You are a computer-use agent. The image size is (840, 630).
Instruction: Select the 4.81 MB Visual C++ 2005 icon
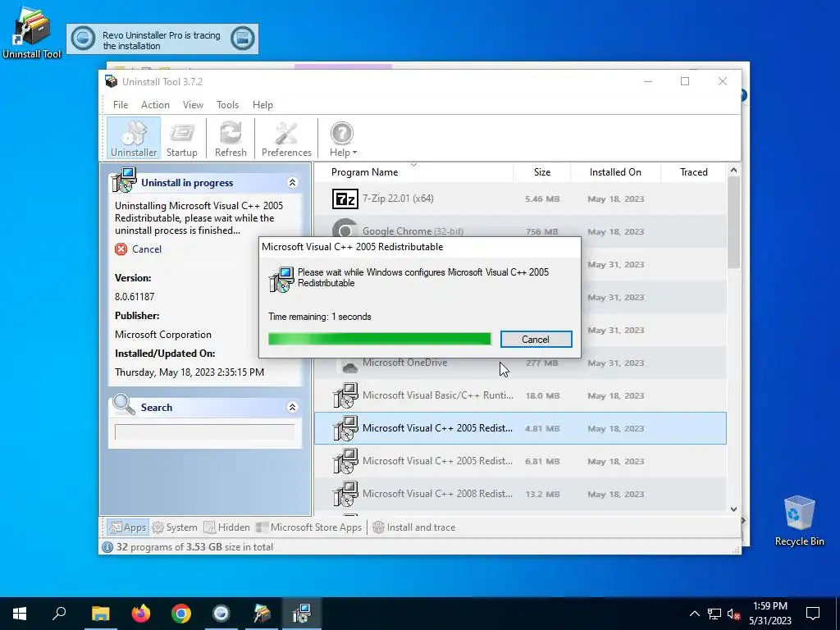pyautogui.click(x=345, y=428)
